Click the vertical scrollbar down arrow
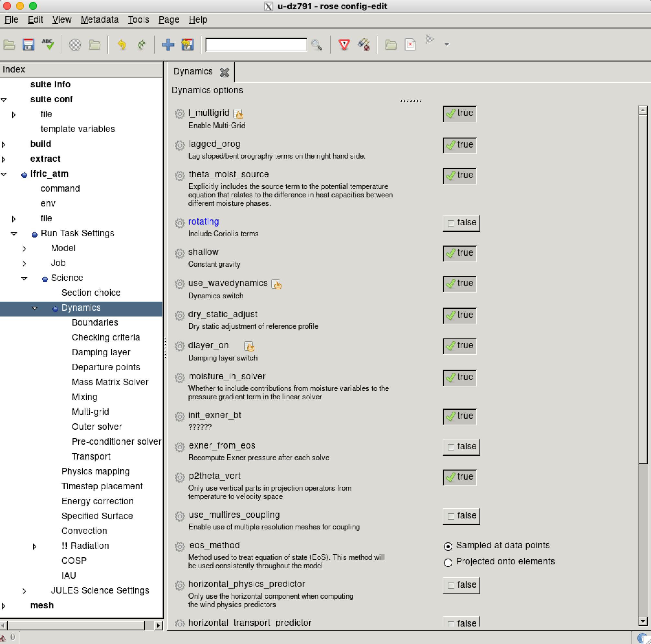Viewport: 651px width, 644px height. point(642,621)
